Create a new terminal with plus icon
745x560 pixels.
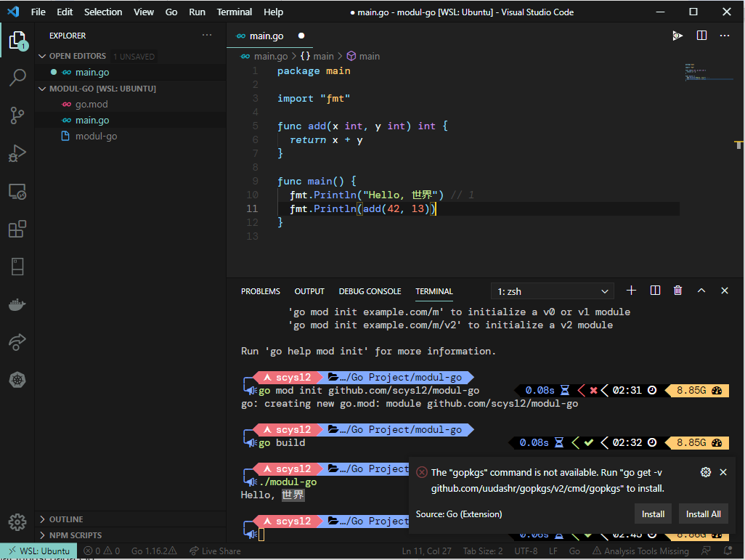click(x=631, y=291)
